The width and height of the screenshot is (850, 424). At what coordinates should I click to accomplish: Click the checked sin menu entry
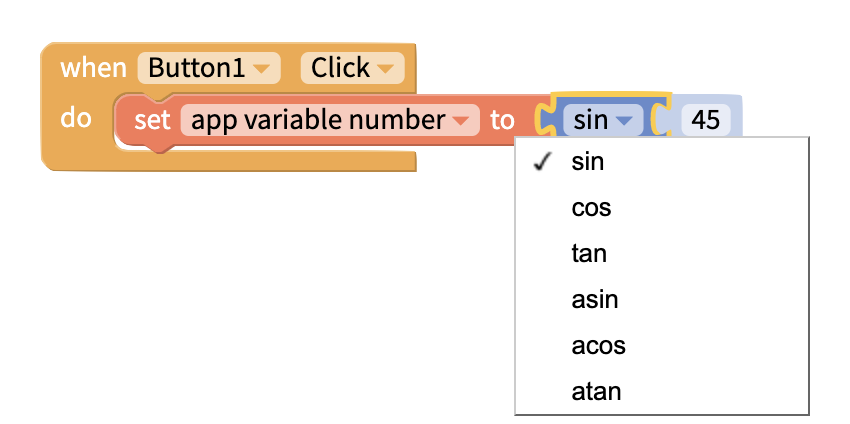point(588,162)
